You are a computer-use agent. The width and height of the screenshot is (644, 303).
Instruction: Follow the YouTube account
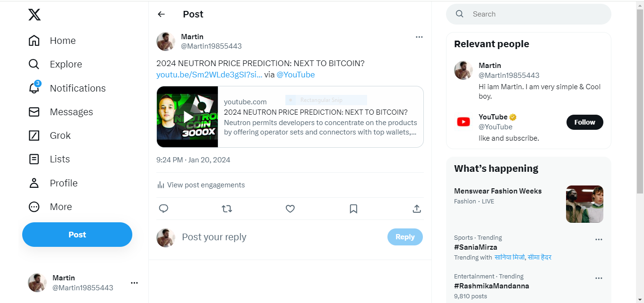pyautogui.click(x=584, y=122)
